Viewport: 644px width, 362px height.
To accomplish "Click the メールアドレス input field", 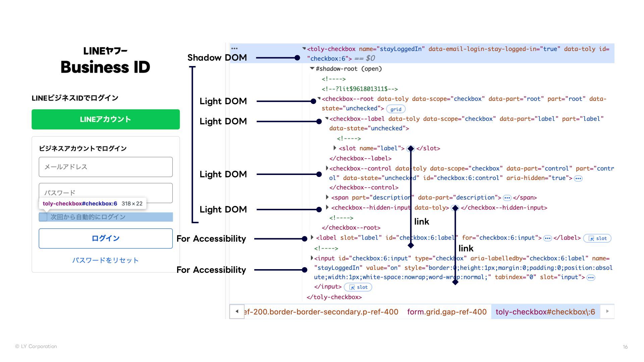I will [x=106, y=167].
